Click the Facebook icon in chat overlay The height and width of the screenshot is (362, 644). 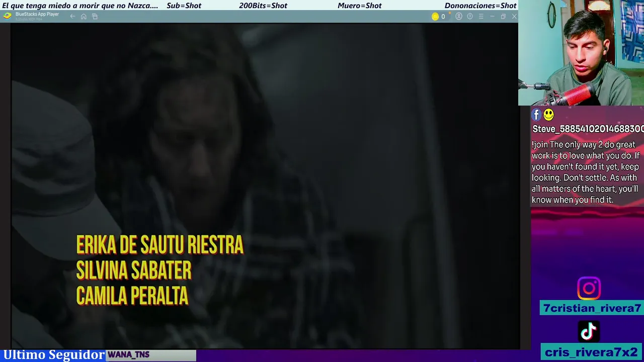click(x=536, y=115)
